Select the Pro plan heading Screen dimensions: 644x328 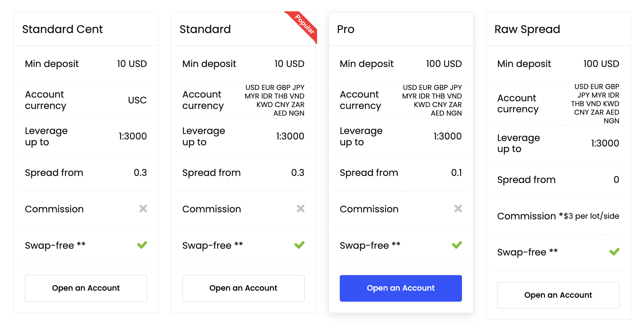tap(346, 29)
